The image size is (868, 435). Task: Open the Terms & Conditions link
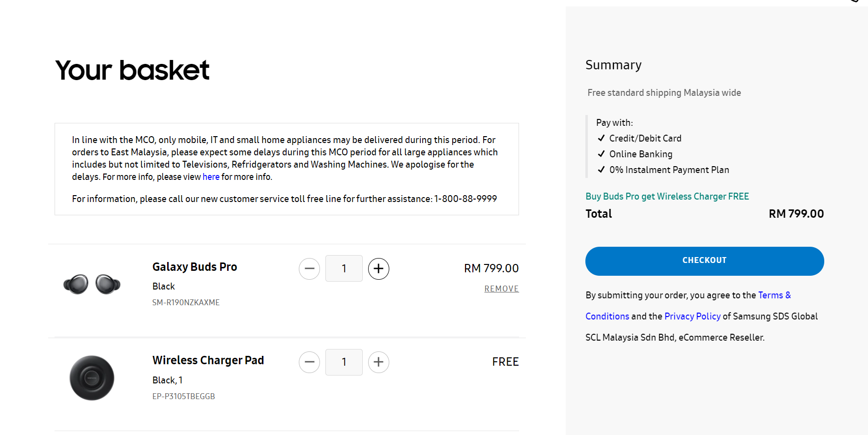click(x=688, y=306)
